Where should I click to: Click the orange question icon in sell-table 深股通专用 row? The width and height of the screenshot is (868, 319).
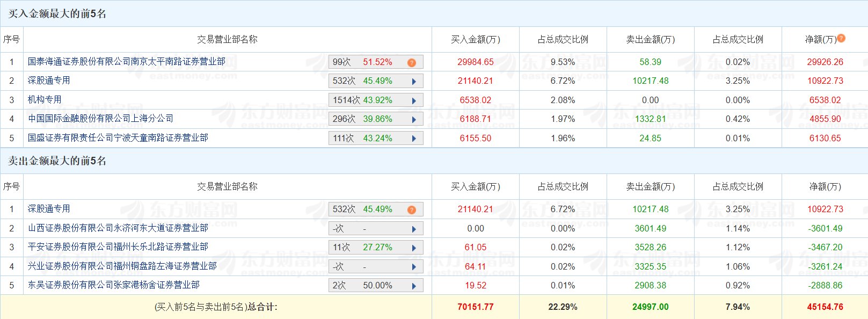click(x=412, y=209)
